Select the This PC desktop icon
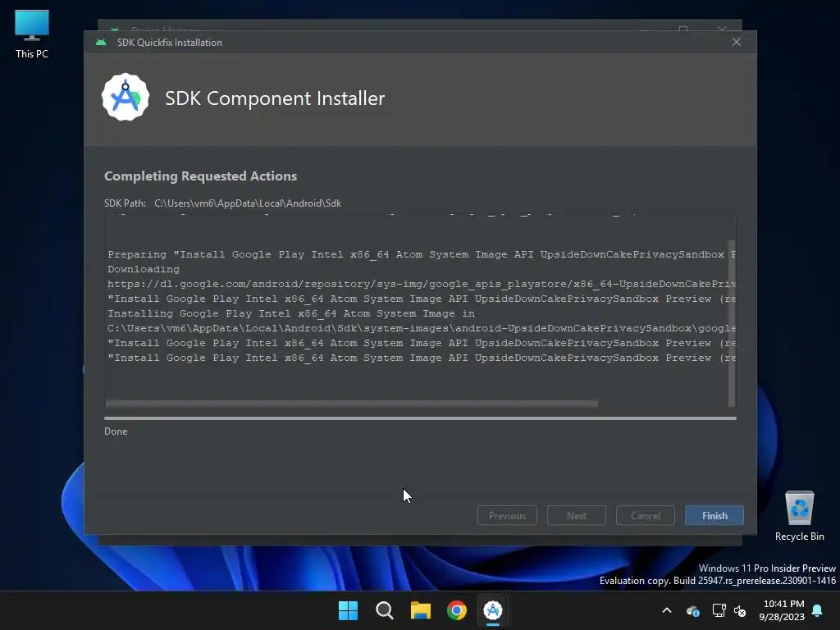This screenshot has width=840, height=630. pos(32,34)
